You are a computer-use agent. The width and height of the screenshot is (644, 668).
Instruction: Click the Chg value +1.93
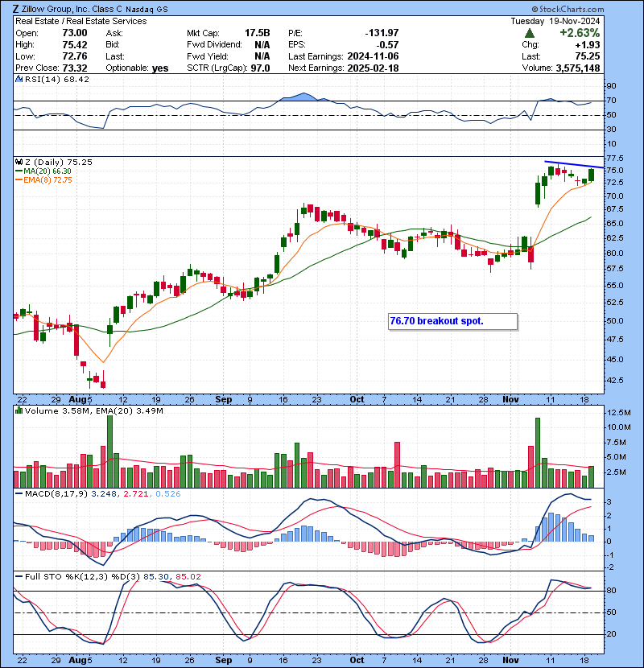[588, 45]
